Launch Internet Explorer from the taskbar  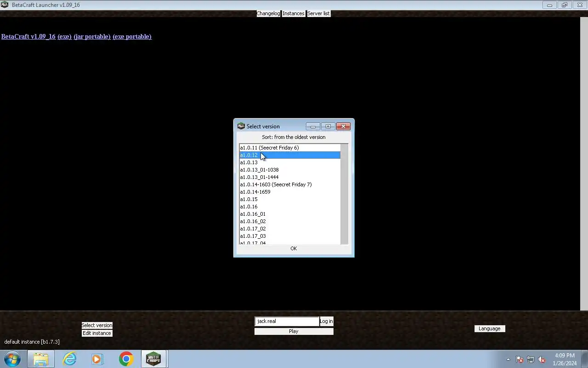69,359
